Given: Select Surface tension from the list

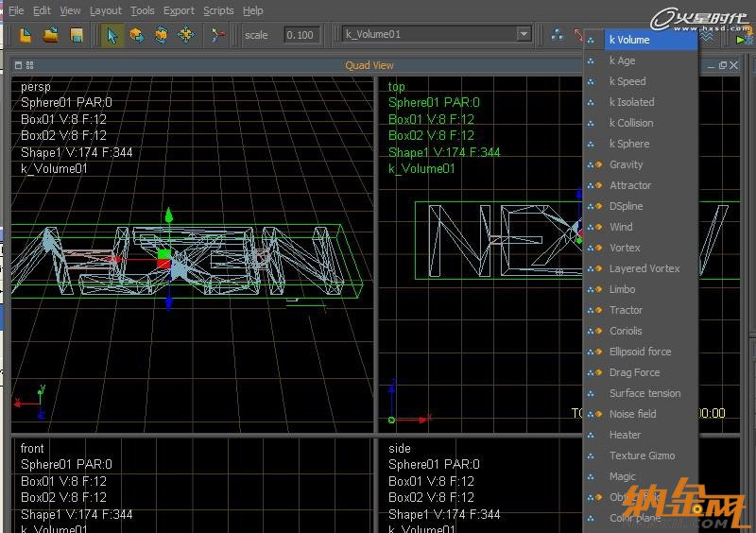Looking at the screenshot, I should 644,393.
